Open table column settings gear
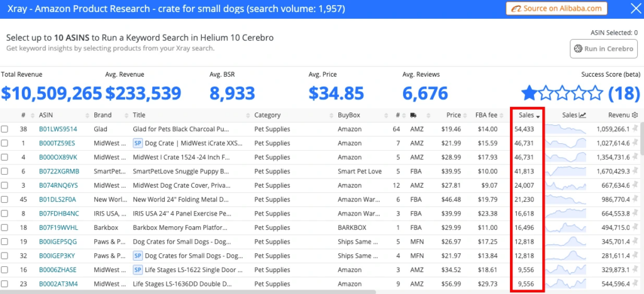644x294 pixels. click(635, 116)
